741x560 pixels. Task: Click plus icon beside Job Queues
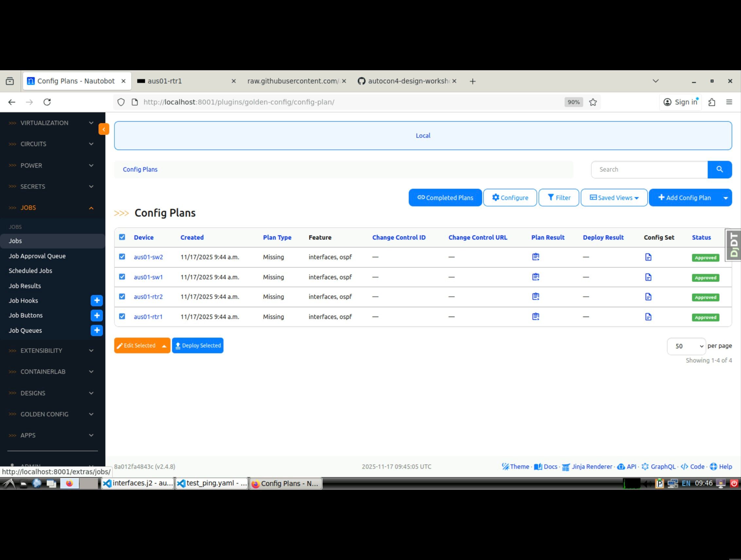[x=96, y=330]
